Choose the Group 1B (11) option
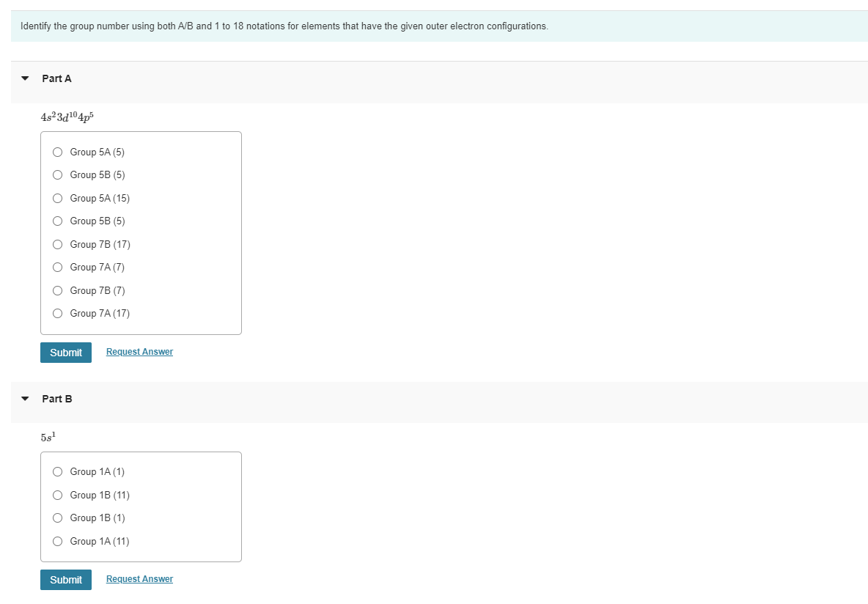Screen dimensions: 868x604 coord(57,495)
